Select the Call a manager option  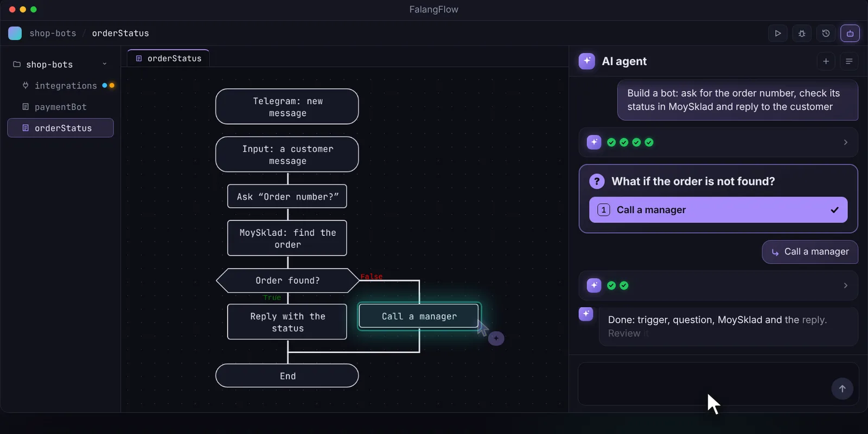coord(718,210)
